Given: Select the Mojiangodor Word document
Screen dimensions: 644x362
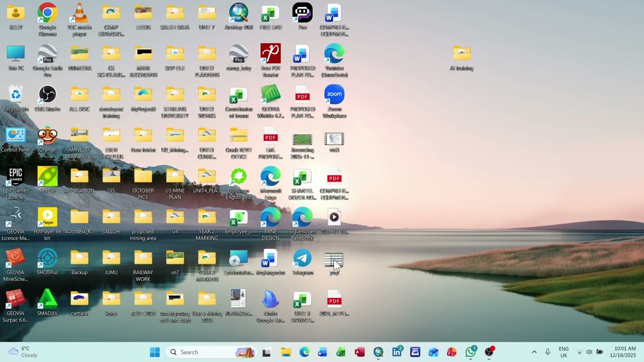Looking at the screenshot, I should tap(271, 261).
